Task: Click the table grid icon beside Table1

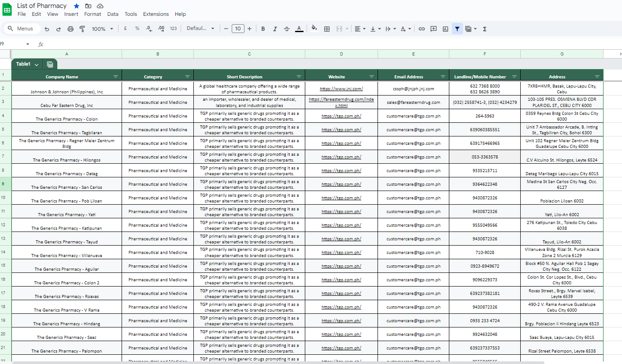Action: coord(50,64)
